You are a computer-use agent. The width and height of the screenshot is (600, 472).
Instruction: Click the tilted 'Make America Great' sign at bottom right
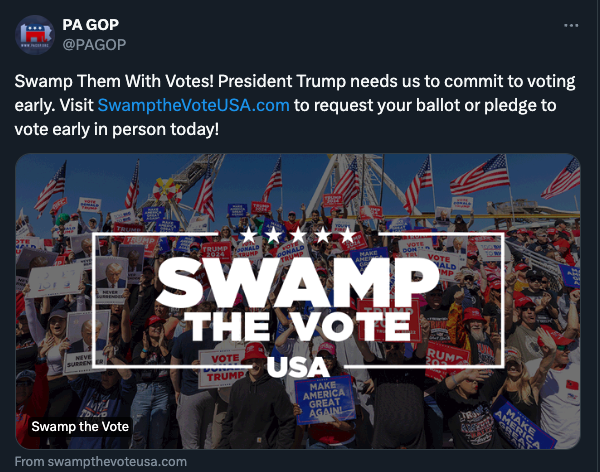(523, 423)
